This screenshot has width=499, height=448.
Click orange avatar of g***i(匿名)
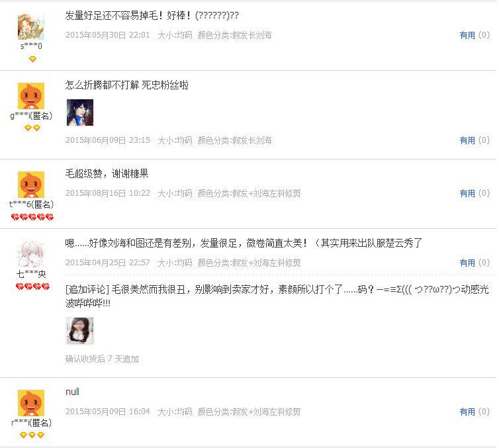click(x=31, y=96)
